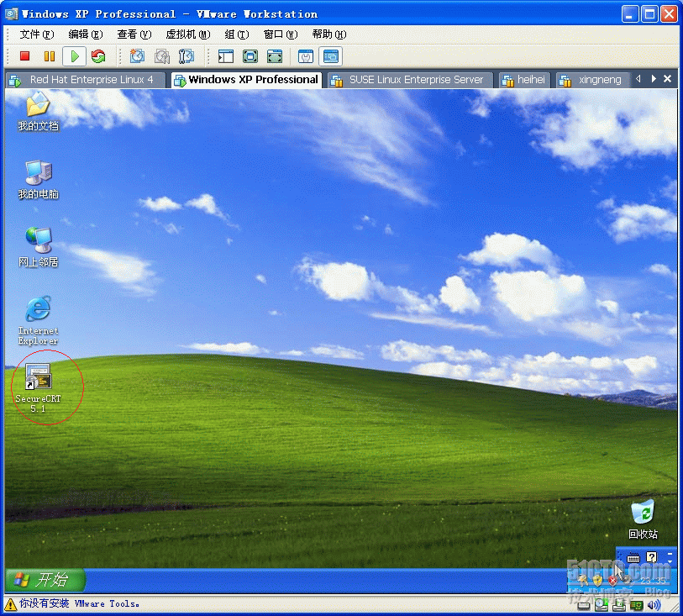The width and height of the screenshot is (683, 616).
Task: Suspend the virtual machine with pause icon
Action: [x=50, y=56]
